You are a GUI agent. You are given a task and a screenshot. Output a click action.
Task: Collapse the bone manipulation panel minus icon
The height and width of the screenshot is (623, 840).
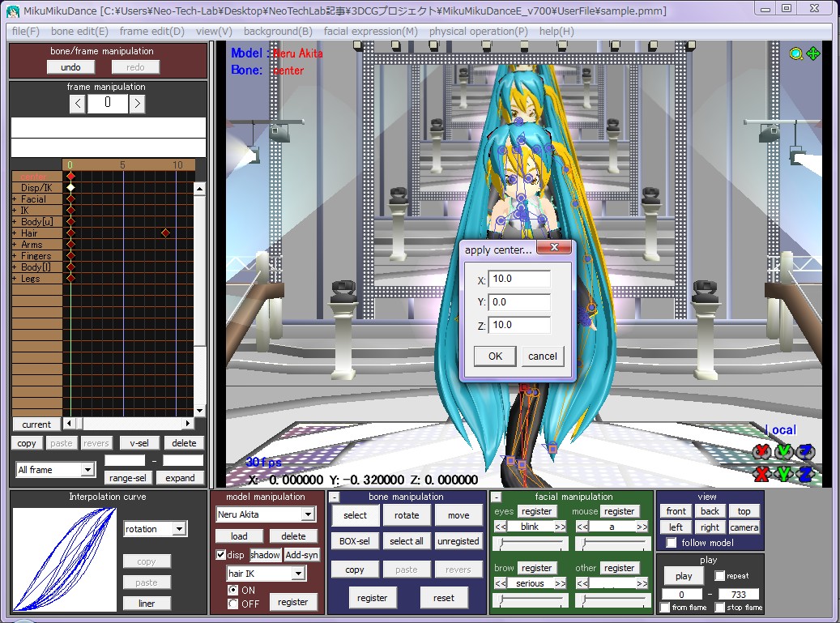click(335, 497)
